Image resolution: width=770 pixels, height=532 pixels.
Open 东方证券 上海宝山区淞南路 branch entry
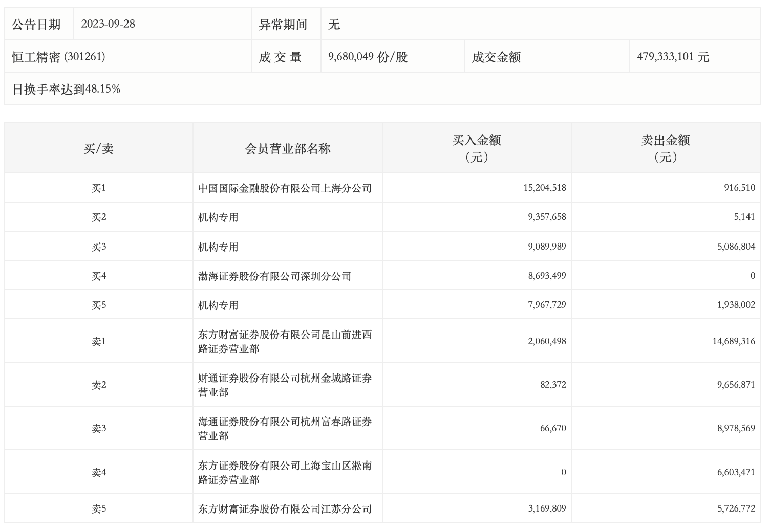click(x=285, y=472)
